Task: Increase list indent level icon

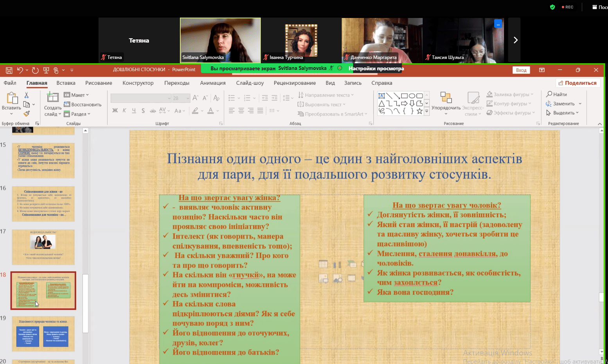Action: click(x=274, y=98)
